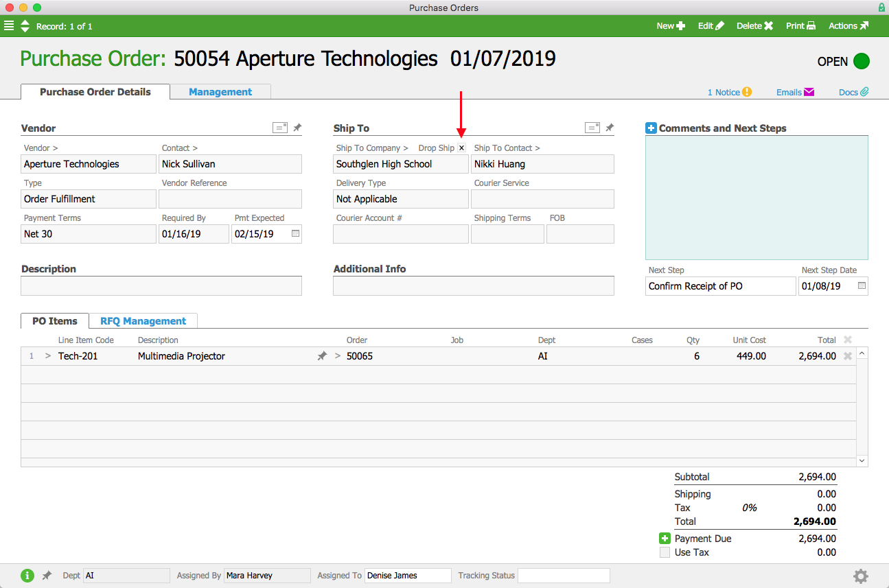Click the Description field
The image size is (889, 588).
point(161,286)
